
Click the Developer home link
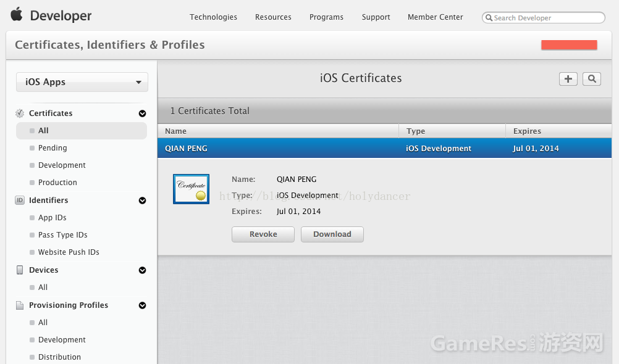(x=61, y=16)
